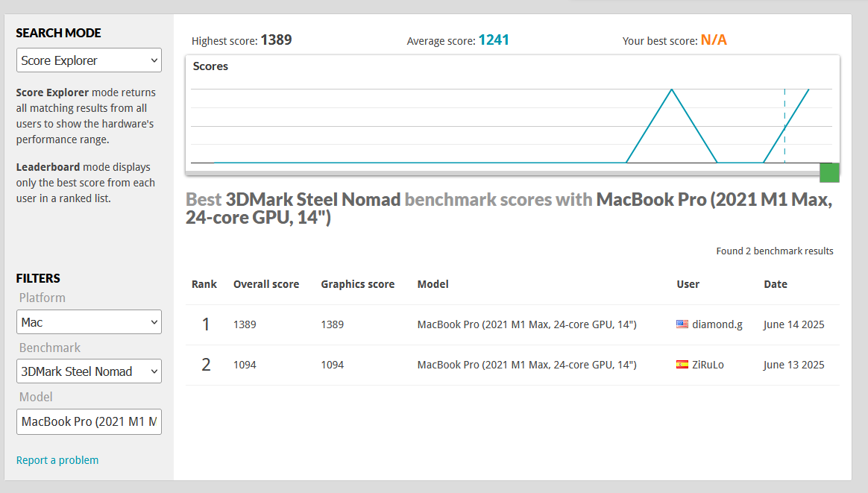Click graphics score 1389 in diamond.g row
This screenshot has height=493, width=868.
point(332,324)
